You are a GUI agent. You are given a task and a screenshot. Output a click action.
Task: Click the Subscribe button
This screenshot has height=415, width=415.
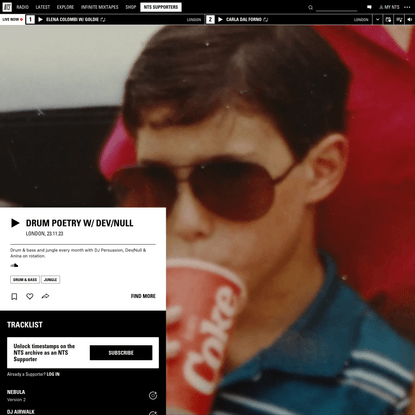click(x=121, y=353)
